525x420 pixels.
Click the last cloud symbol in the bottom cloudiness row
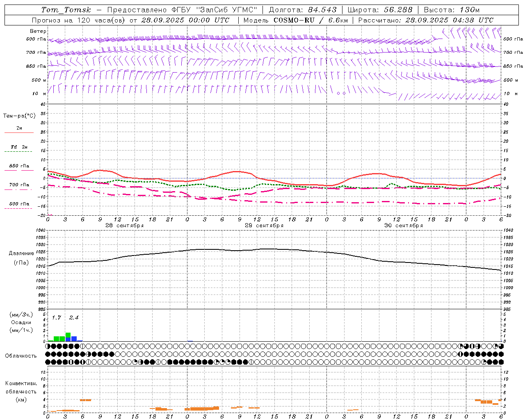point(501,362)
